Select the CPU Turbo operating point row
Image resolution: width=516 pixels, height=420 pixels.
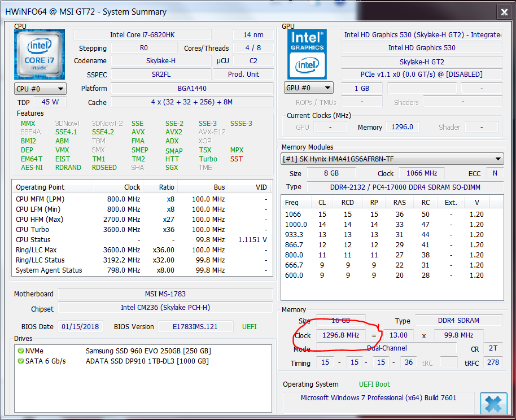(142, 229)
